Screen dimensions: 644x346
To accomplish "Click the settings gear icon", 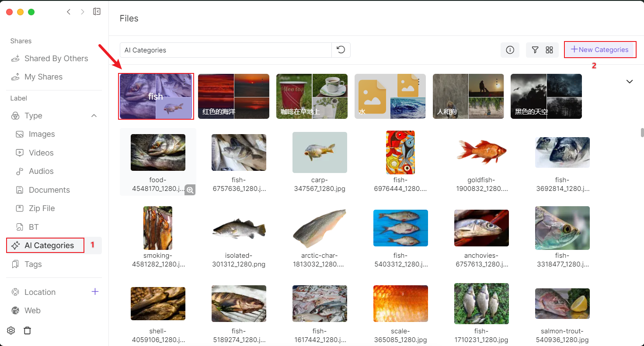I will [x=11, y=330].
